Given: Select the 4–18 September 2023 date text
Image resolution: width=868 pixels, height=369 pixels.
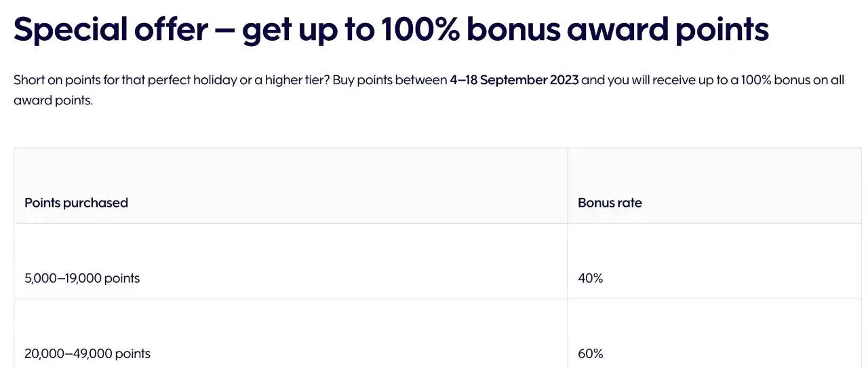Looking at the screenshot, I should pyautogui.click(x=514, y=80).
